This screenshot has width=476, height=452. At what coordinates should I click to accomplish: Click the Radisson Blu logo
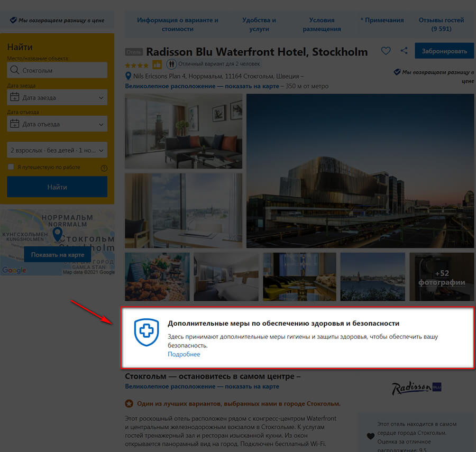pyautogui.click(x=416, y=389)
